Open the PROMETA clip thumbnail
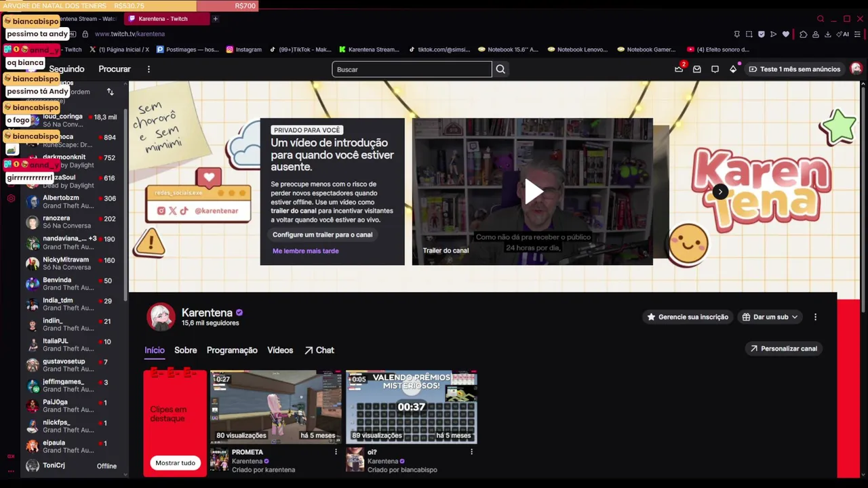868x488 pixels. (x=276, y=407)
